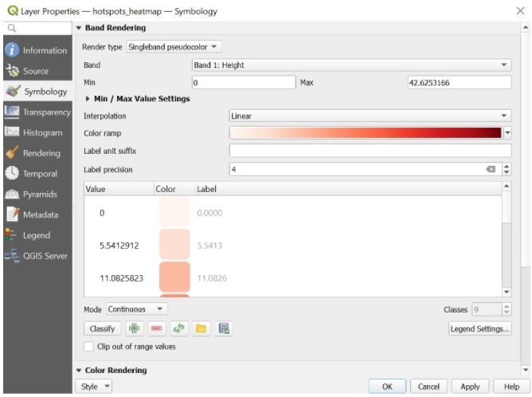The image size is (532, 397).
Task: Click the load color map folder icon
Action: click(x=201, y=328)
